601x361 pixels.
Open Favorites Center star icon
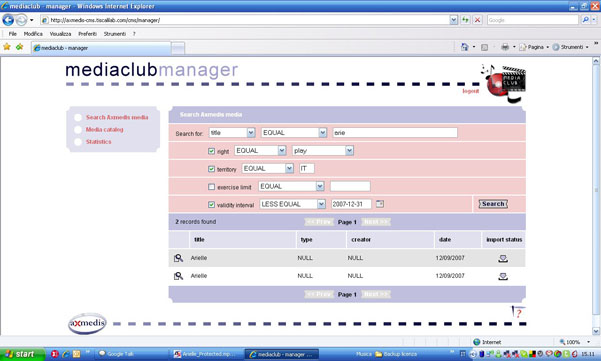[x=7, y=47]
